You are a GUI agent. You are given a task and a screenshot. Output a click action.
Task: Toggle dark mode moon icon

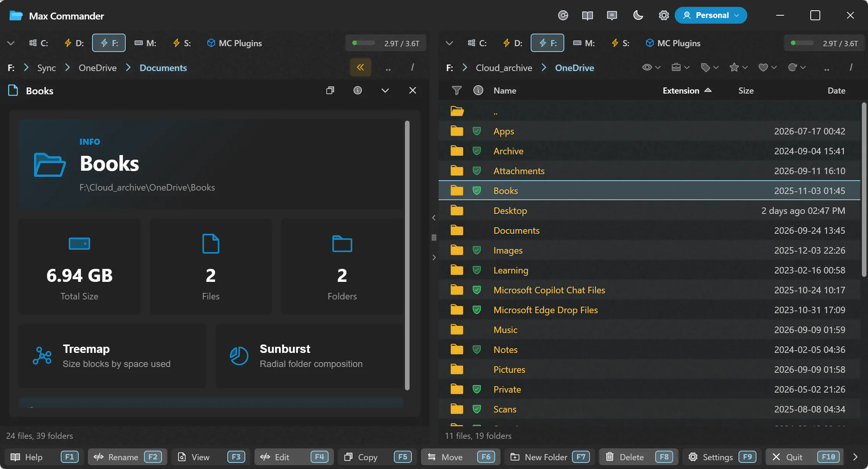pyautogui.click(x=638, y=15)
